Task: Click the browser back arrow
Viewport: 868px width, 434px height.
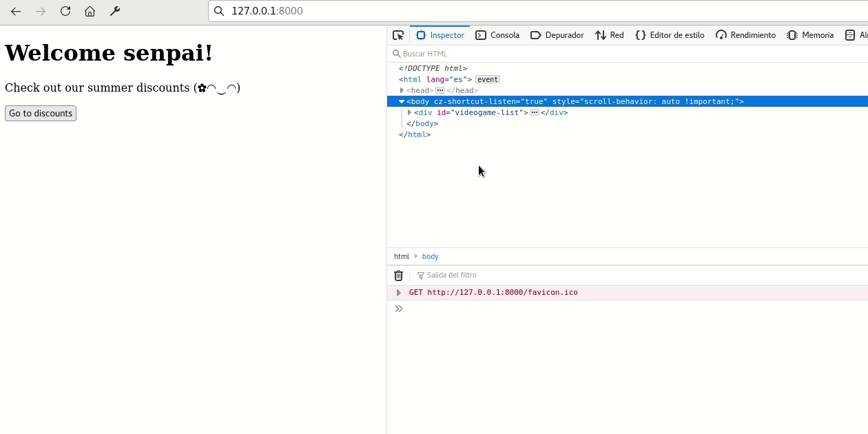Action: [x=16, y=11]
